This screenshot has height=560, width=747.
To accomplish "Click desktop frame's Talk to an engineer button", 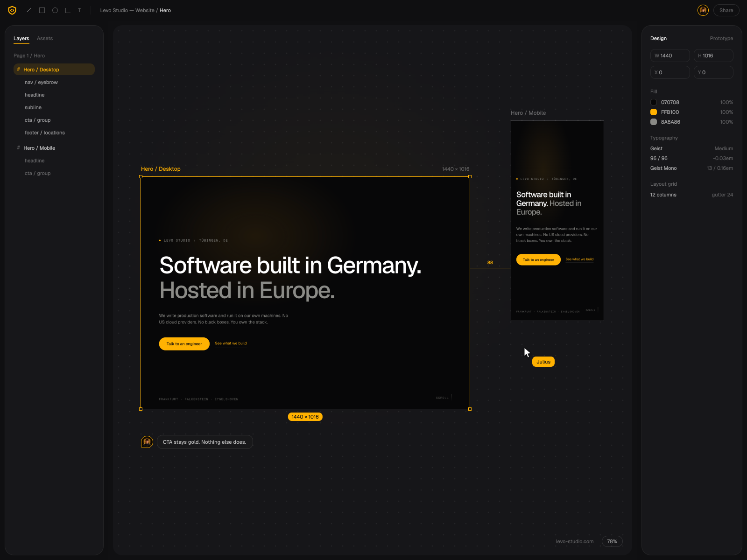I will 184,344.
